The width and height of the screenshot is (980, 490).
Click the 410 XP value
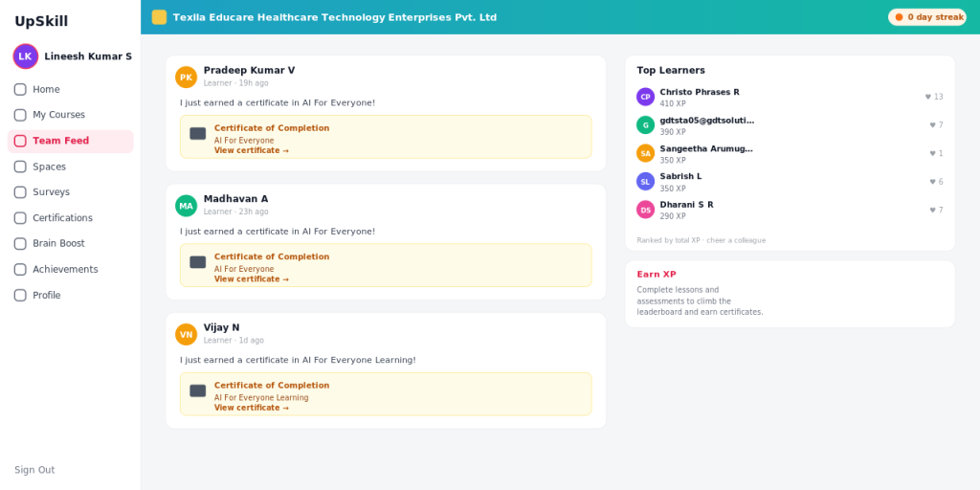[673, 103]
